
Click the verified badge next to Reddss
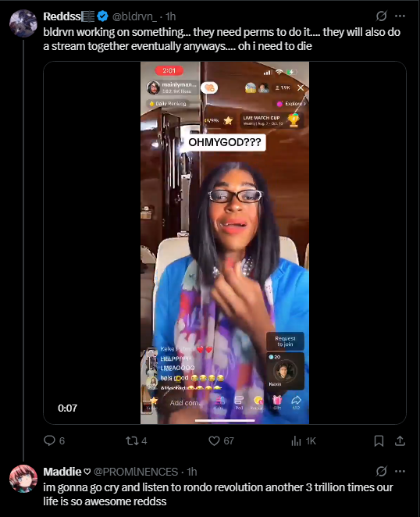(103, 16)
